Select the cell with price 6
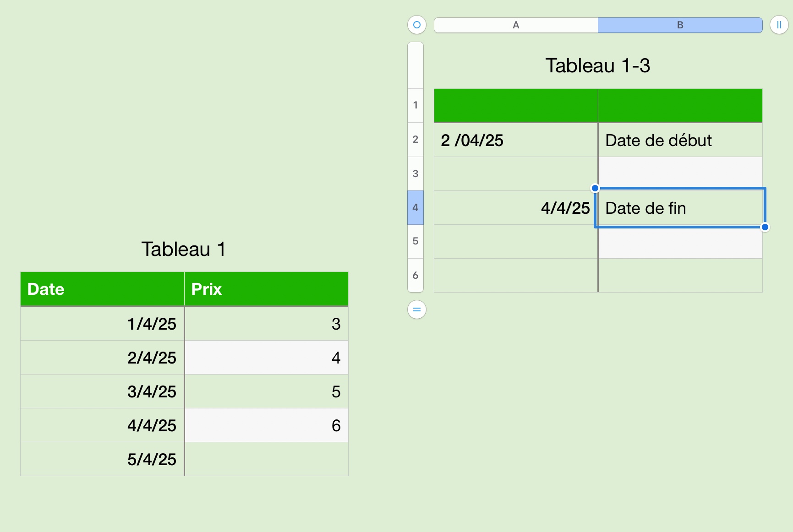This screenshot has height=532, width=793. point(266,425)
